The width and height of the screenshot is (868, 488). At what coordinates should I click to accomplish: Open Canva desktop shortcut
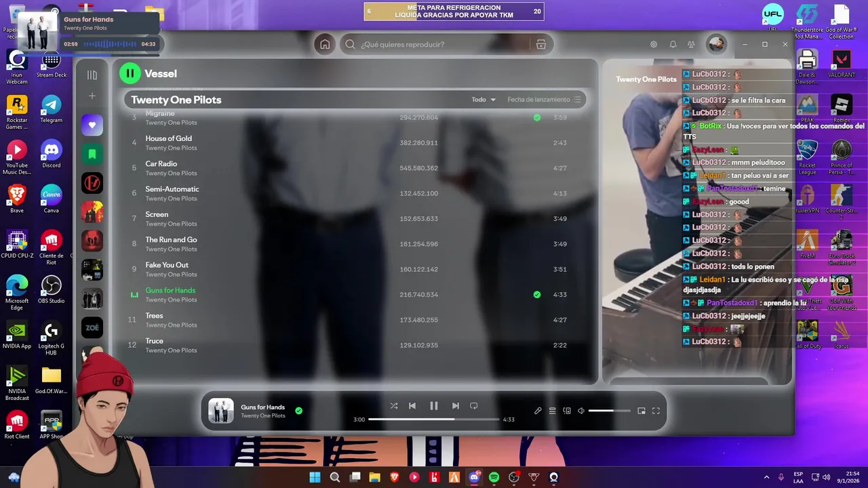point(51,199)
